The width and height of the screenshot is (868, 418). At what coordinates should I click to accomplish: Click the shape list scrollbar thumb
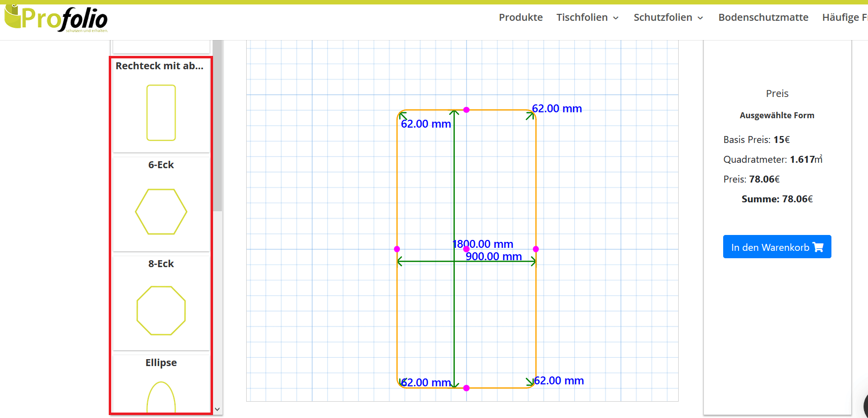(x=217, y=126)
